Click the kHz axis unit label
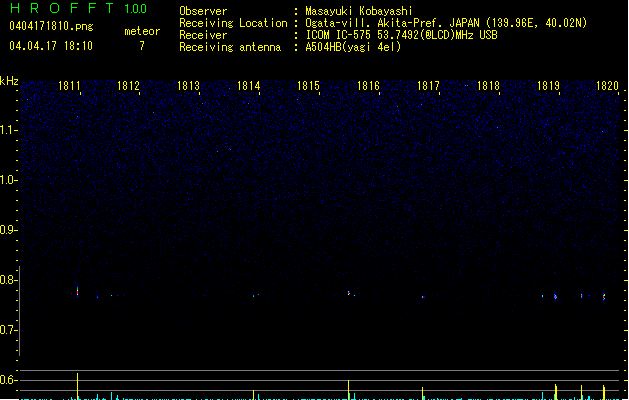This screenshot has height=400, width=629. (9, 81)
